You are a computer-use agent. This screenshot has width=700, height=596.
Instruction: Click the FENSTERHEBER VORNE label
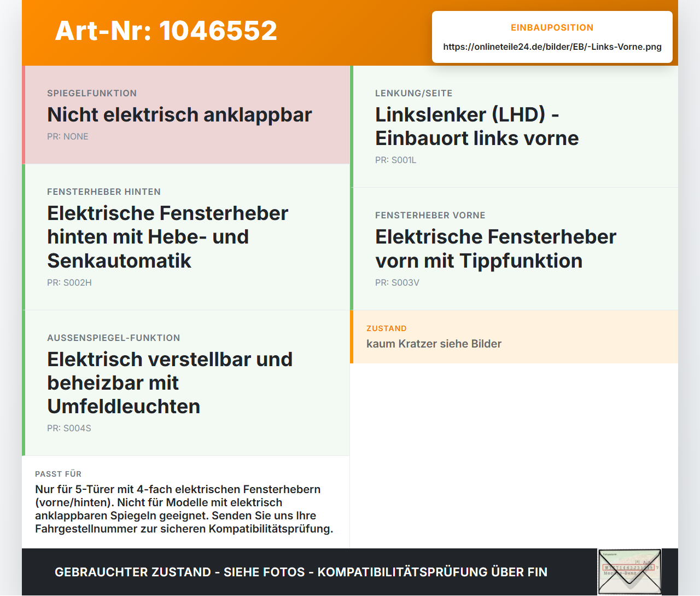coord(430,215)
